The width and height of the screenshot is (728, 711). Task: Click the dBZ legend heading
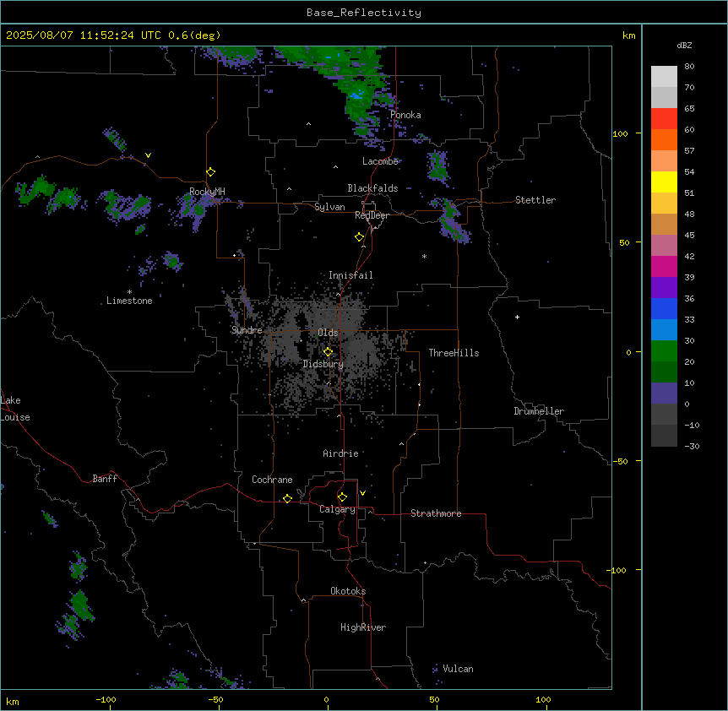click(x=684, y=45)
